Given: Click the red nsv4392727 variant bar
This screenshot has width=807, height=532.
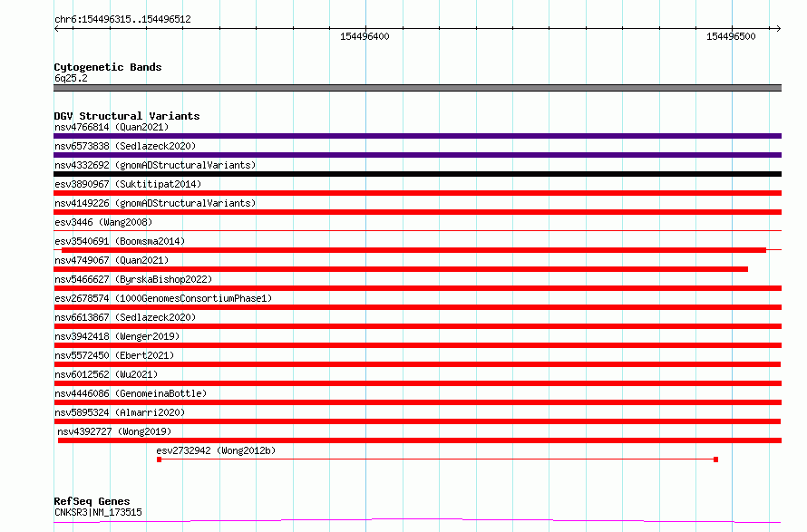Looking at the screenshot, I should click(420, 440).
